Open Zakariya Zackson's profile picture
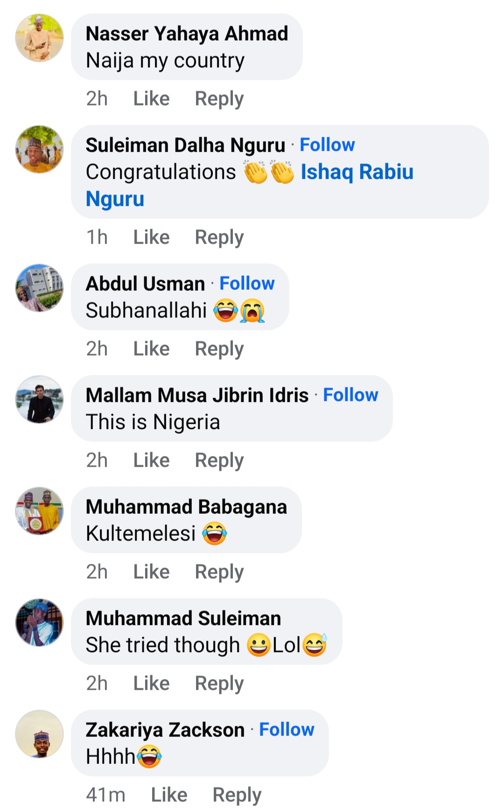The image size is (504, 812). coord(40,734)
